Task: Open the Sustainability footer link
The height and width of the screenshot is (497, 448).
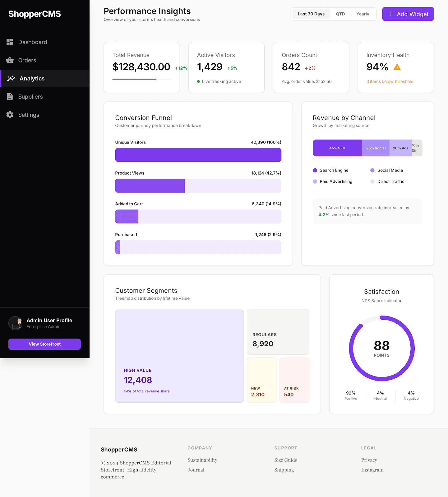Action: point(202,460)
